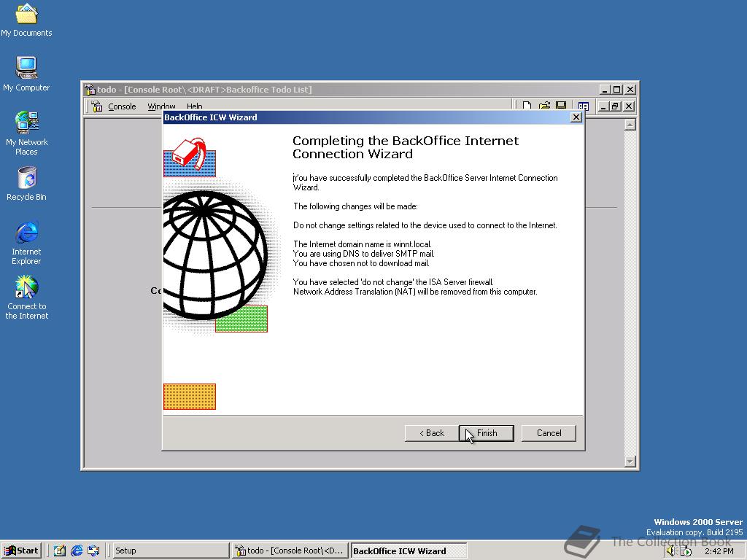This screenshot has height=560, width=747.
Task: Click the 'do not change the ISA Server firewall' line
Action: point(393,282)
